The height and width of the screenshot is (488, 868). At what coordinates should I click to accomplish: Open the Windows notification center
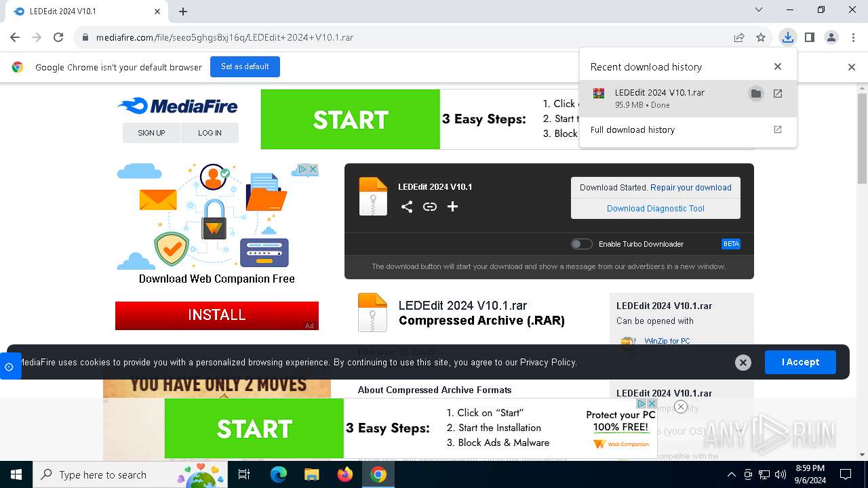[846, 474]
